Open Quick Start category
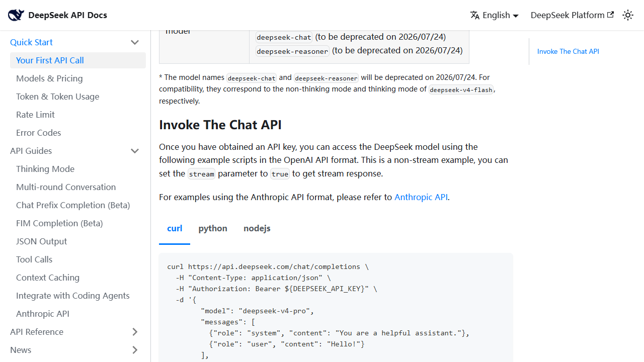The width and height of the screenshot is (644, 362). [31, 42]
